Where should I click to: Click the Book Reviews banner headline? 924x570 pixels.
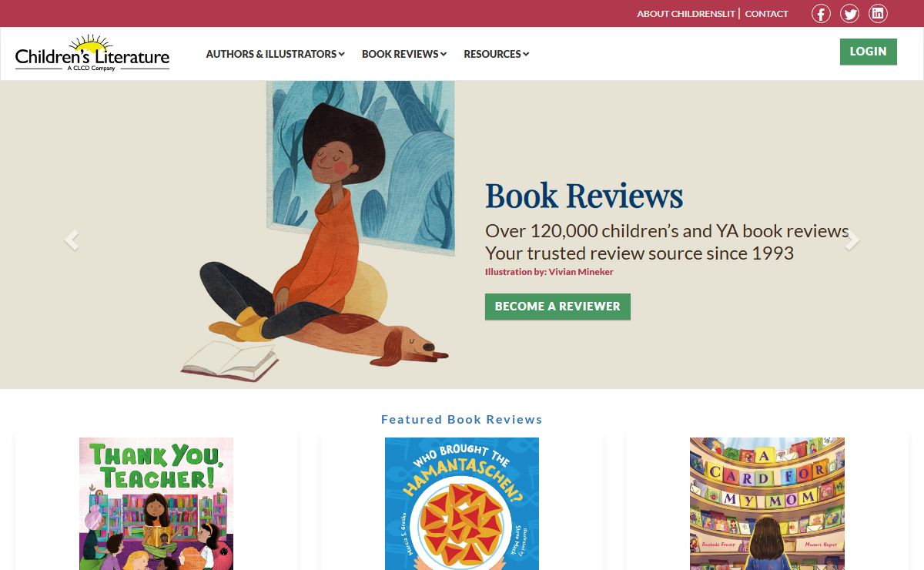click(x=584, y=196)
